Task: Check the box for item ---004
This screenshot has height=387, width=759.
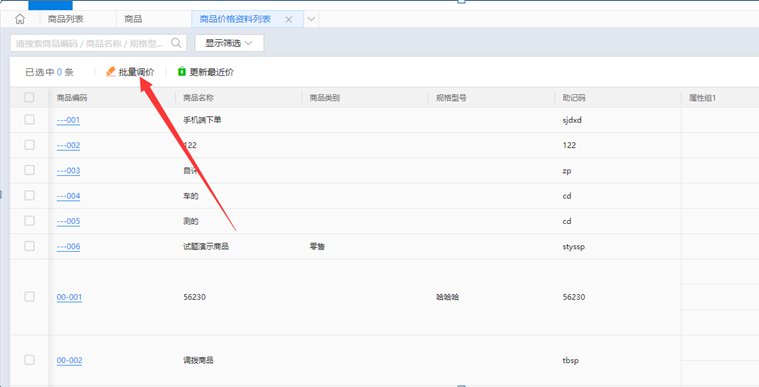Action: 30,195
